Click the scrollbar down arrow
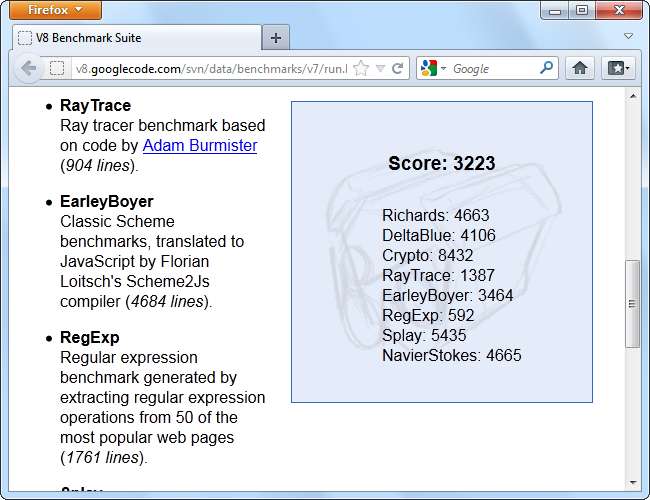Screen dimensions: 650x500 point(632,482)
